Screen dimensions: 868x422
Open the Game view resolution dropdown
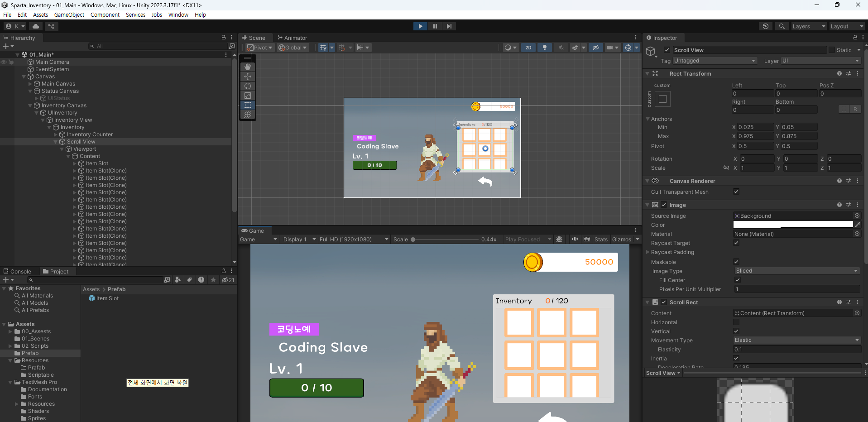pyautogui.click(x=354, y=239)
